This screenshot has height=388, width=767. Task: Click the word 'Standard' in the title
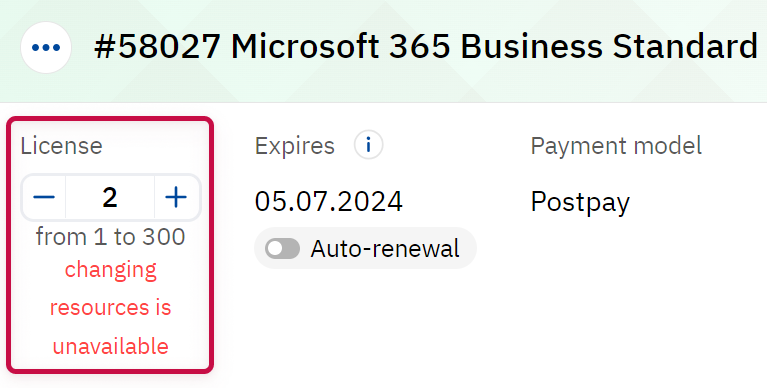pos(685,47)
